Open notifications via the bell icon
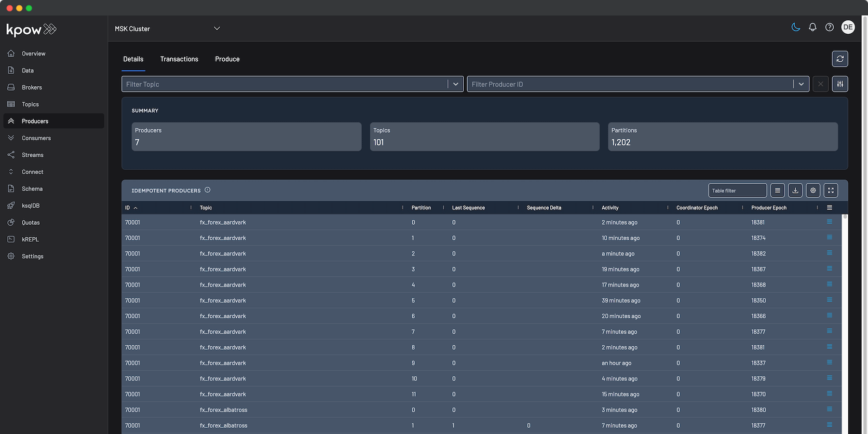The height and width of the screenshot is (434, 868). pyautogui.click(x=813, y=27)
